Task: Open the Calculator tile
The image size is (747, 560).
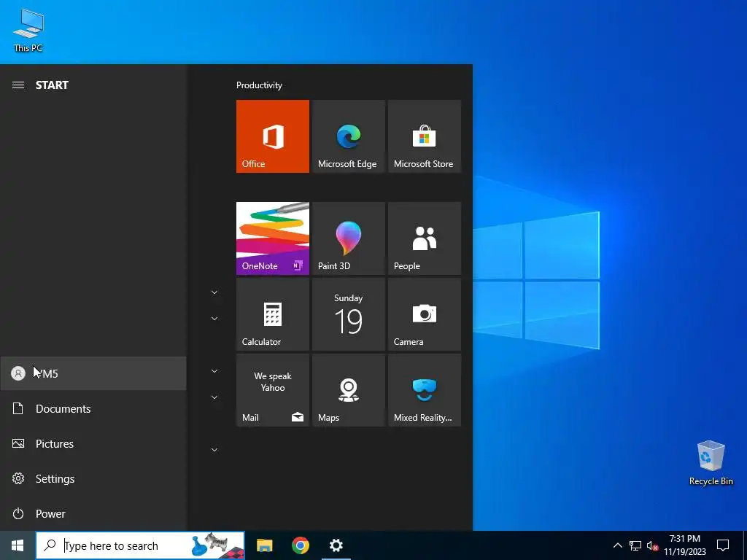Action: click(x=273, y=314)
